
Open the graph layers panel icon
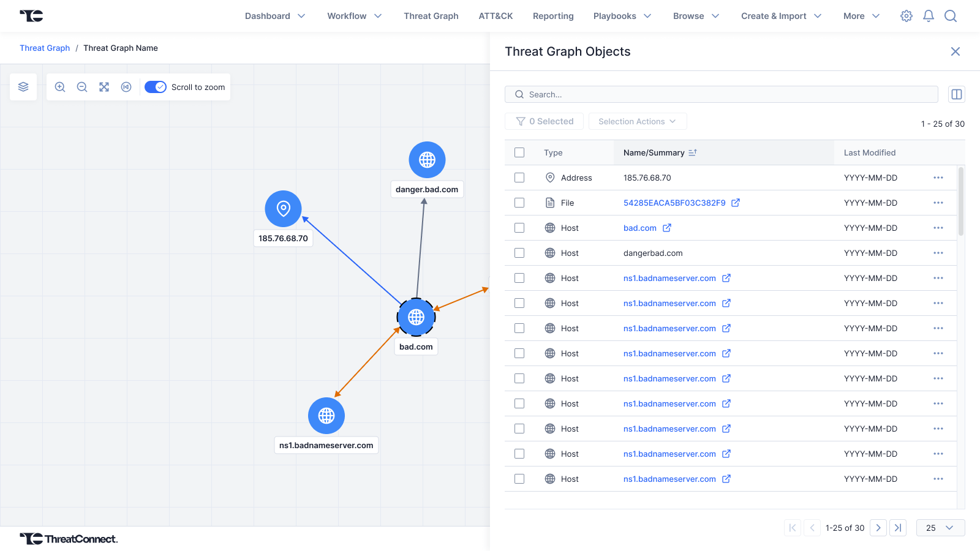23,87
